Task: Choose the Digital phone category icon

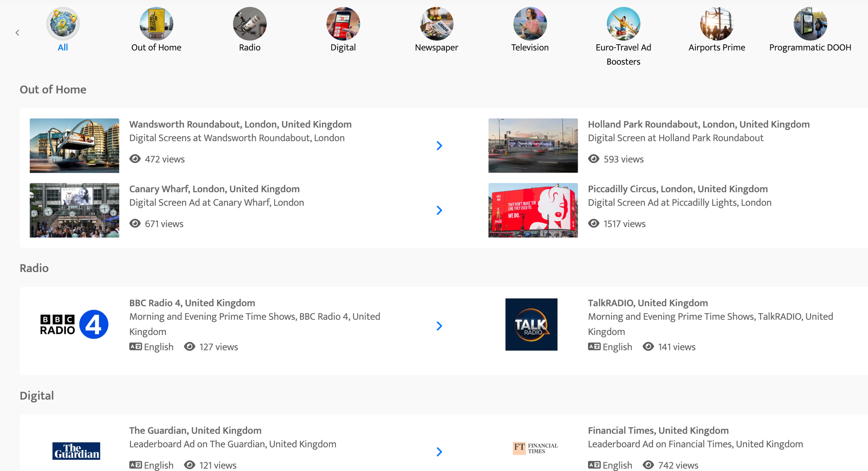Action: point(343,24)
